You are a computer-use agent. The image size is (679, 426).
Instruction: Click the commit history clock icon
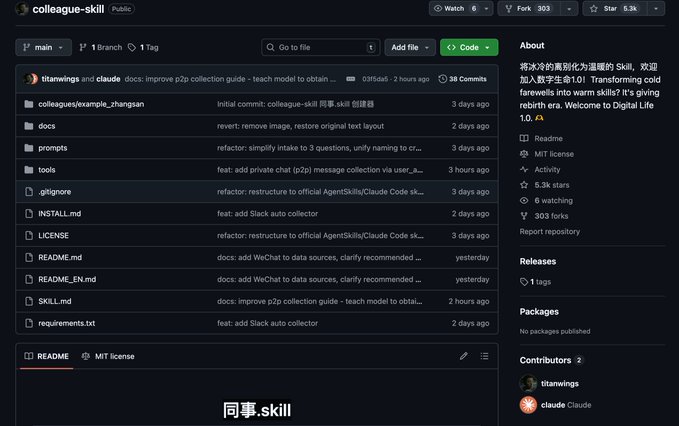click(442, 79)
